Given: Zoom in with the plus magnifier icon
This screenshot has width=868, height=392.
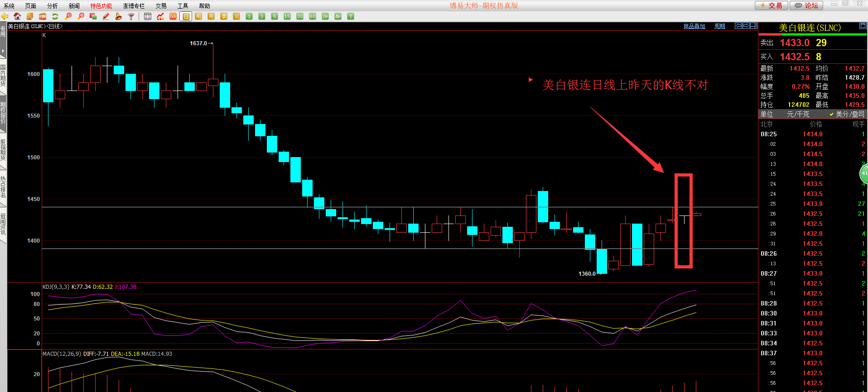Looking at the screenshot, I should pyautogui.click(x=68, y=16).
